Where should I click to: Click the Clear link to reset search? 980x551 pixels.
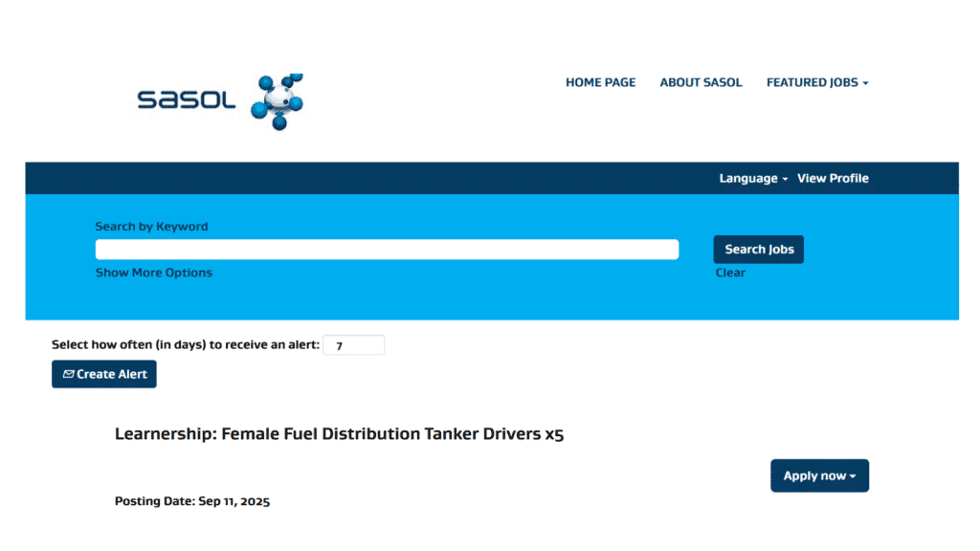(730, 273)
